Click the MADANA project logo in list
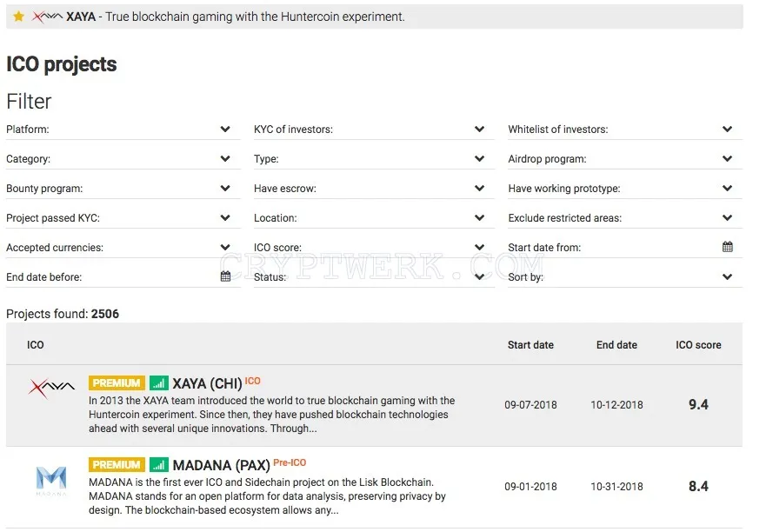766x532 pixels. tap(51, 481)
